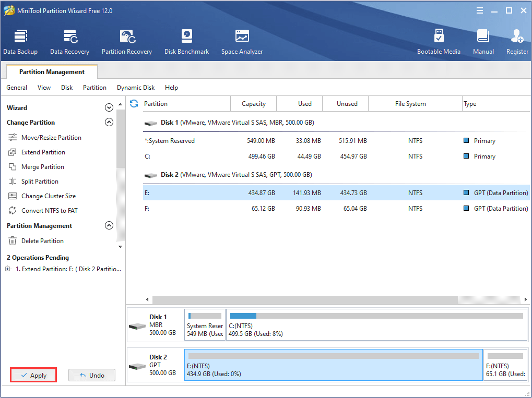Select F:(NTFS) block in Disk 2 map

pos(505,365)
